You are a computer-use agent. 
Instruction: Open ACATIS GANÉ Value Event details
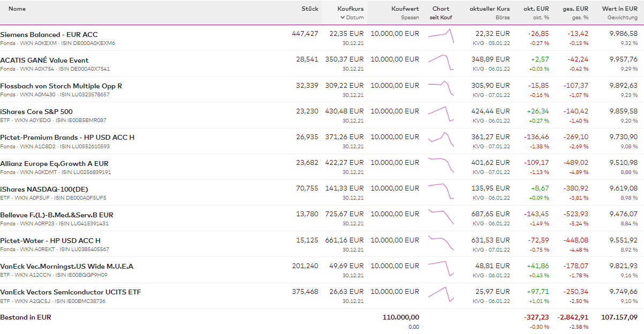(44, 60)
